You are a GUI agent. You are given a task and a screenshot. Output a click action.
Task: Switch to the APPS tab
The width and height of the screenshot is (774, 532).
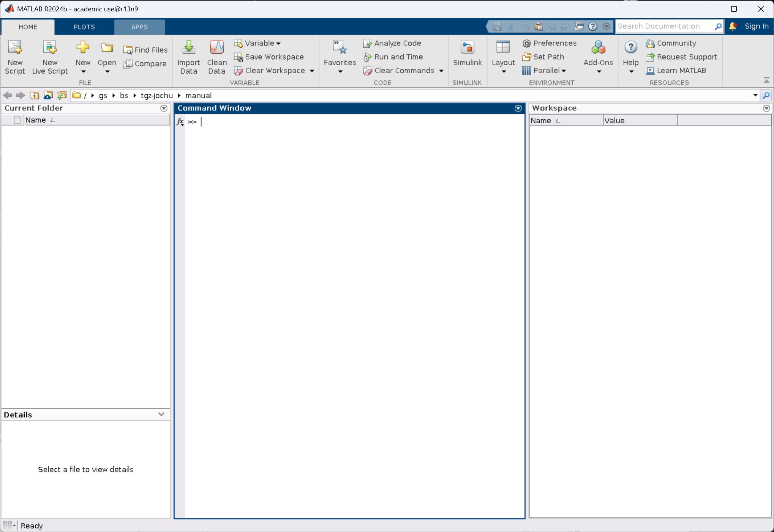[x=139, y=27]
